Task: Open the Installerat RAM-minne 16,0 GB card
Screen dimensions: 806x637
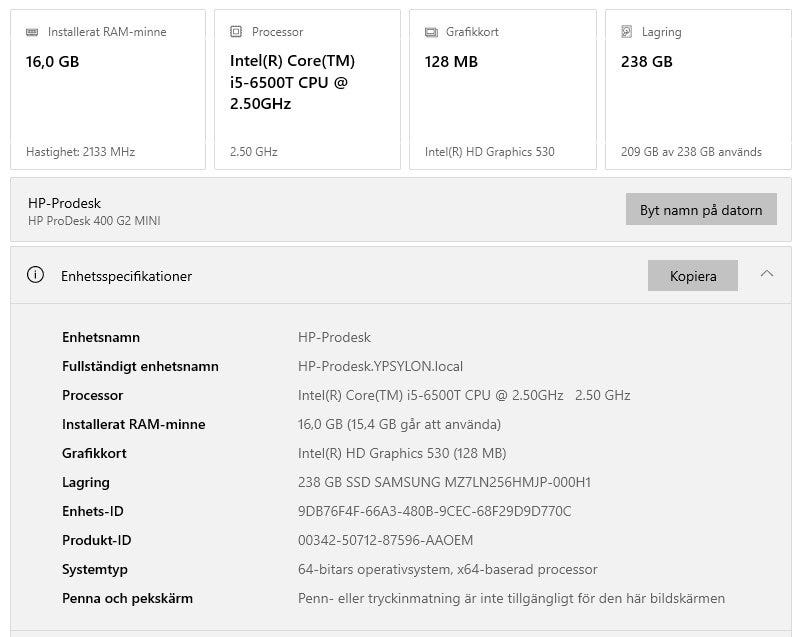Action: point(108,89)
